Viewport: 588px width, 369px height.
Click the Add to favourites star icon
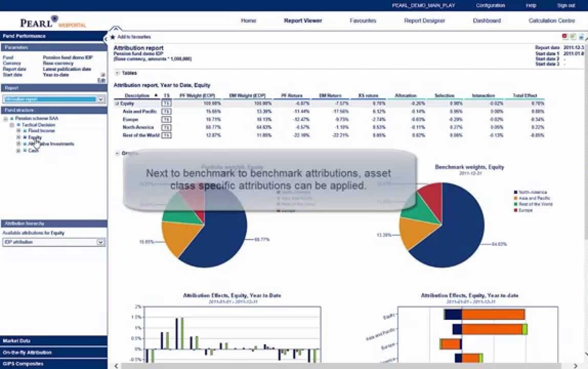pos(113,36)
